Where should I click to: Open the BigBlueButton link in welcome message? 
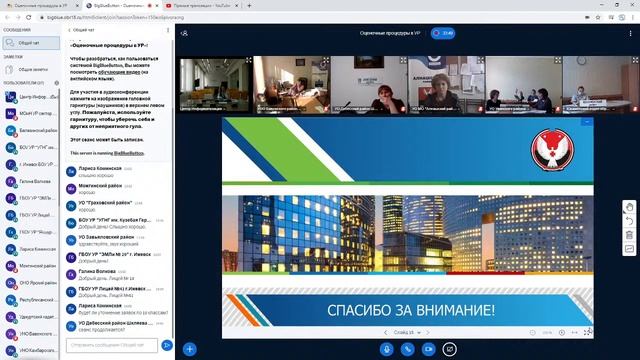(129, 153)
